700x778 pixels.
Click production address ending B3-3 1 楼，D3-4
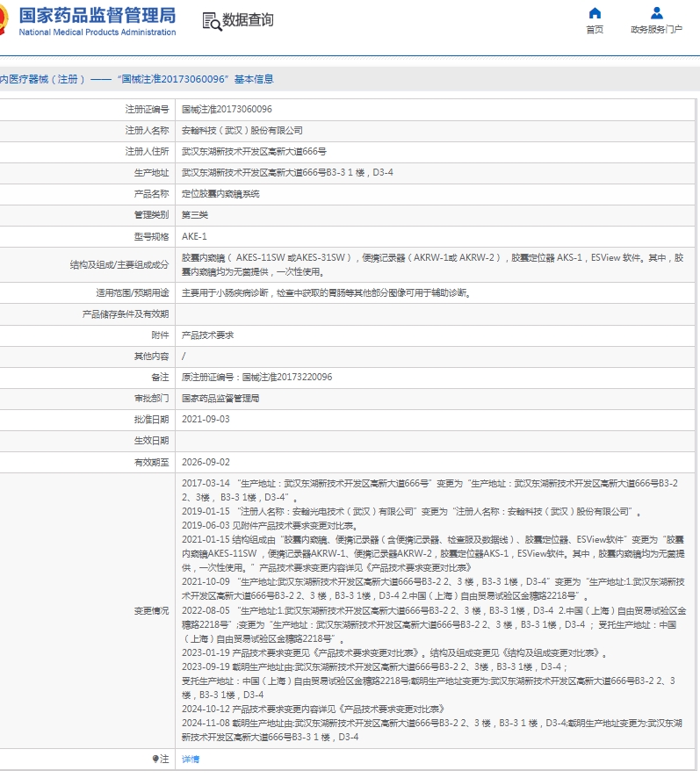(287, 173)
